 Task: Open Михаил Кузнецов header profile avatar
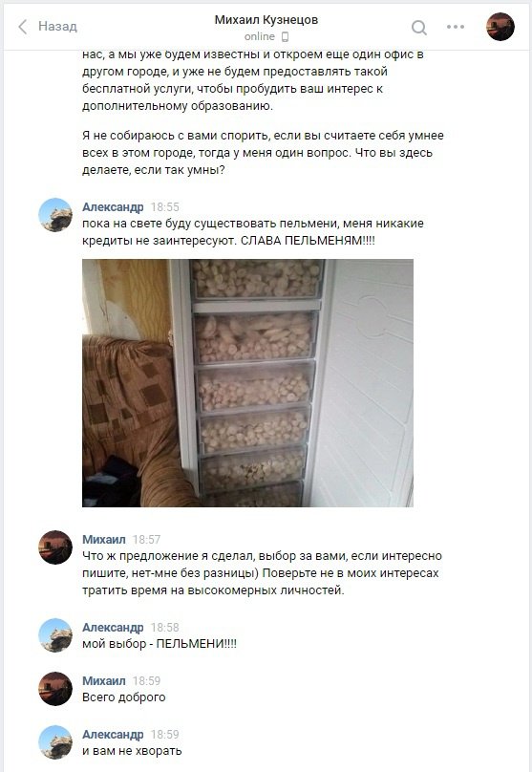click(500, 27)
